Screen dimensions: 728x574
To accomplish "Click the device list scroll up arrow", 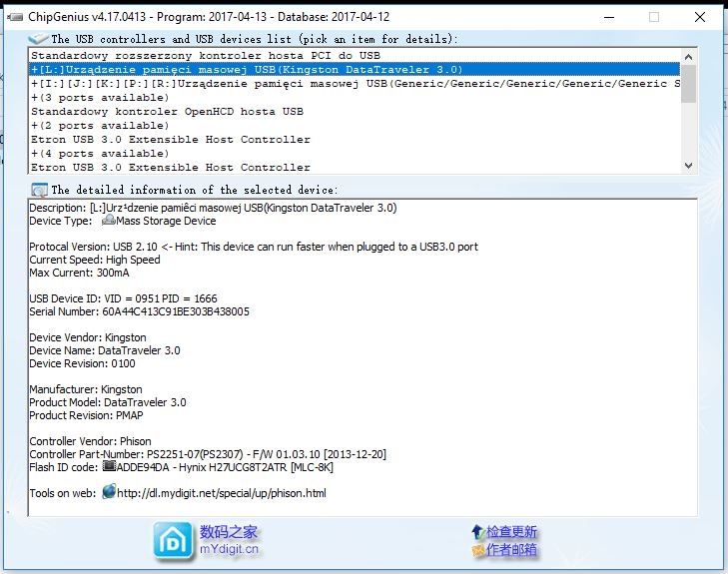I will (688, 57).
